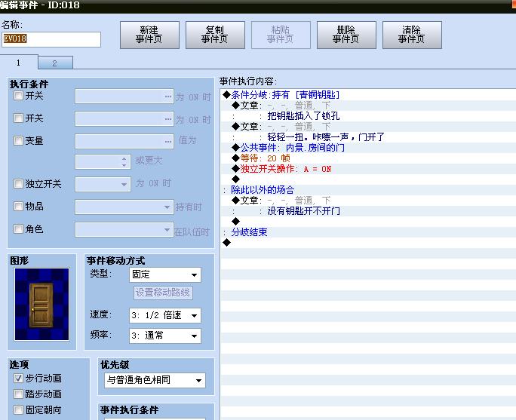Enable the first 开关 condition checkbox
This screenshot has height=420, width=516.
click(18, 96)
